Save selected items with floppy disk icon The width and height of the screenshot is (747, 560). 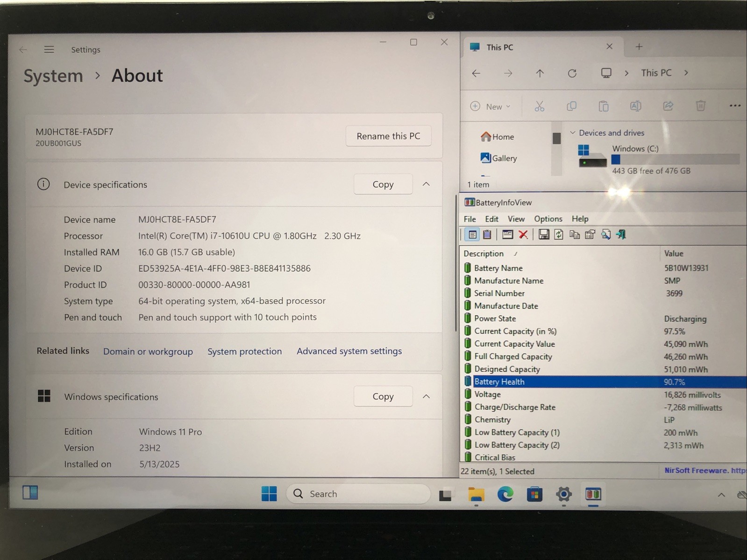(544, 234)
